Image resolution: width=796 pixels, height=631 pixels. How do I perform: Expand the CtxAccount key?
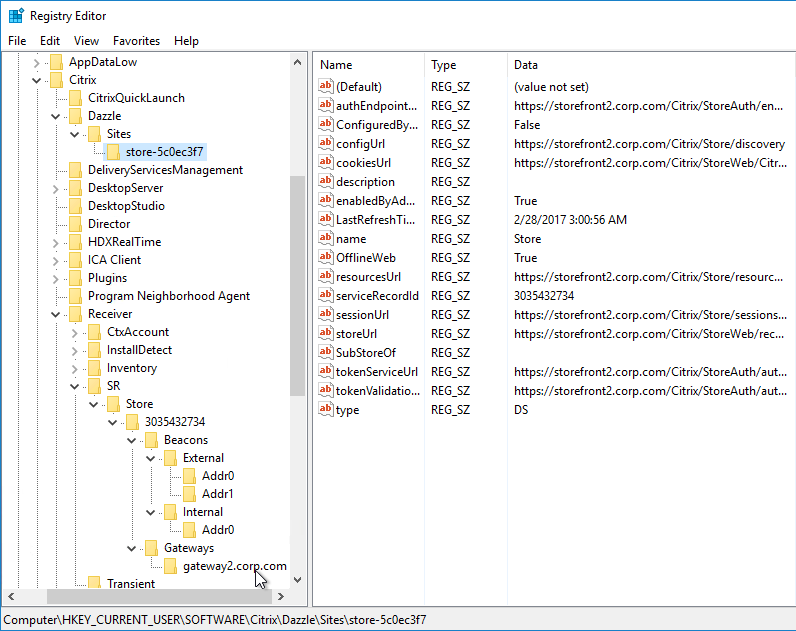click(75, 333)
